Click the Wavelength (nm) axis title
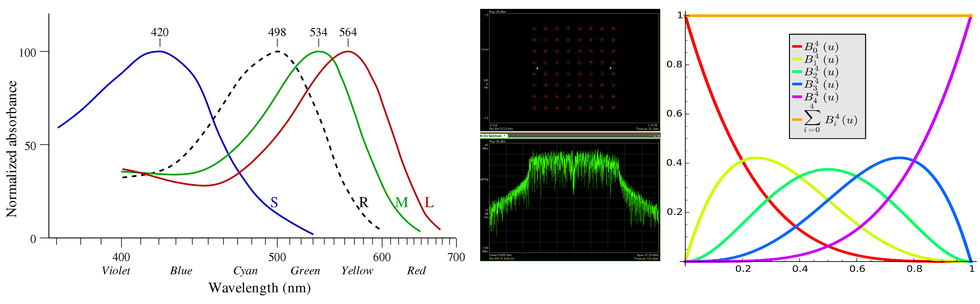 point(259,288)
